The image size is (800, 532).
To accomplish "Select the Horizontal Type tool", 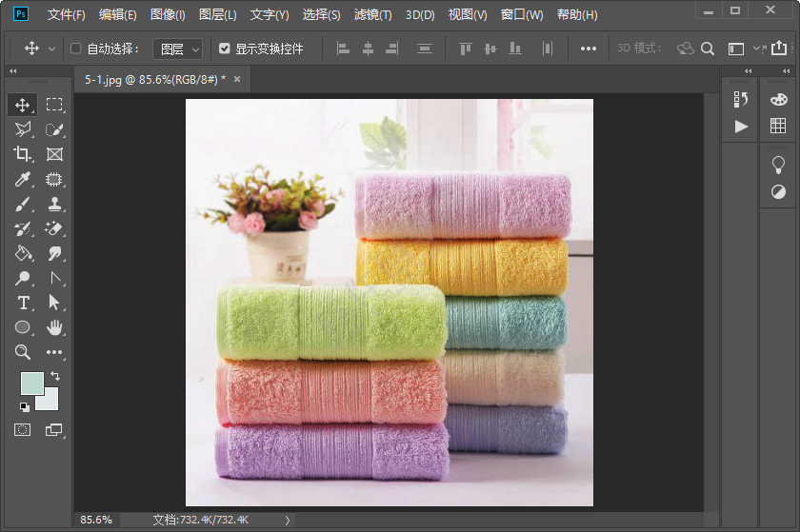I will click(23, 303).
